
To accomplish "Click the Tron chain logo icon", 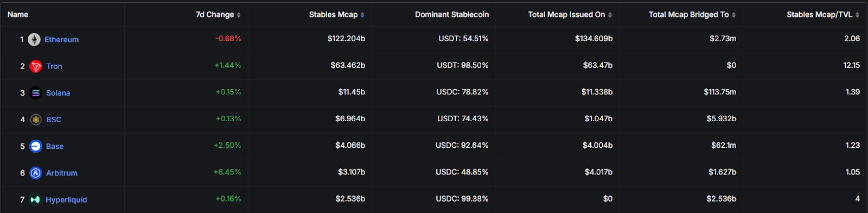I will [x=36, y=66].
